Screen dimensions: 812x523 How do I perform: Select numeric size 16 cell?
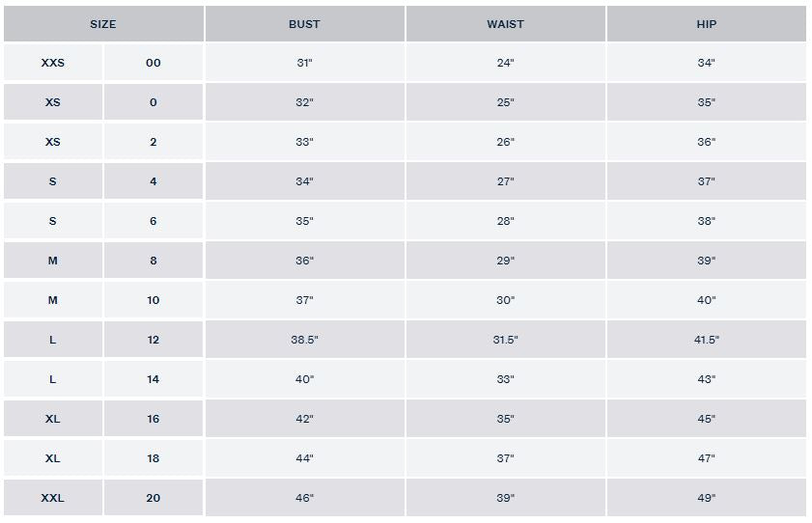[154, 419]
